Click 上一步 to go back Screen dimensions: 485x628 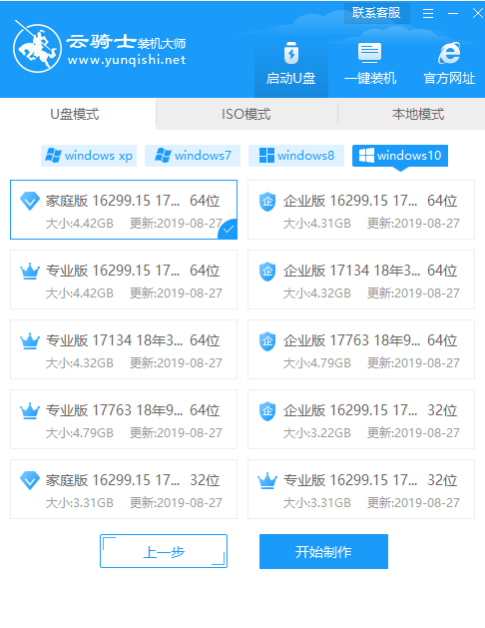coord(164,552)
